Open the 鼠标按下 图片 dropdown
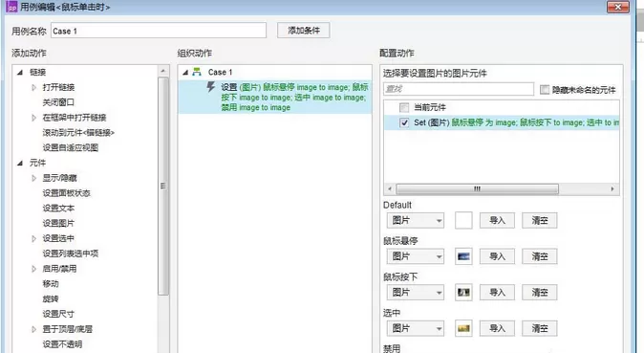 coord(416,293)
